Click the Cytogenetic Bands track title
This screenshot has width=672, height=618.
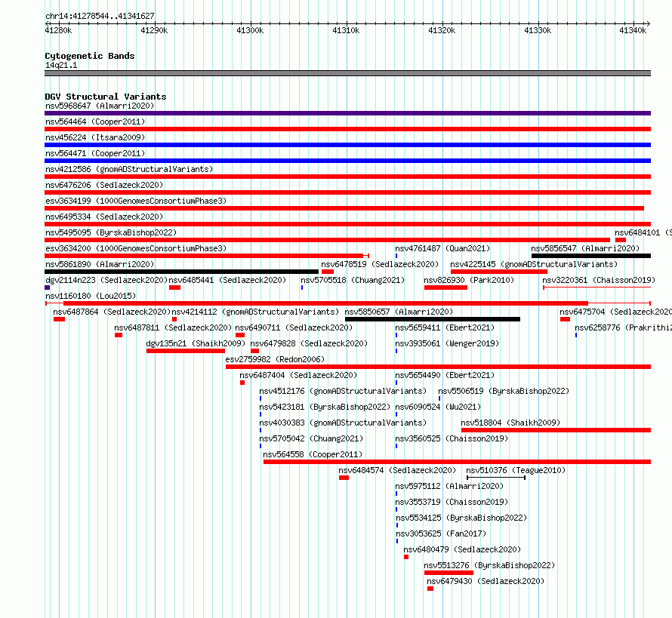pyautogui.click(x=90, y=56)
